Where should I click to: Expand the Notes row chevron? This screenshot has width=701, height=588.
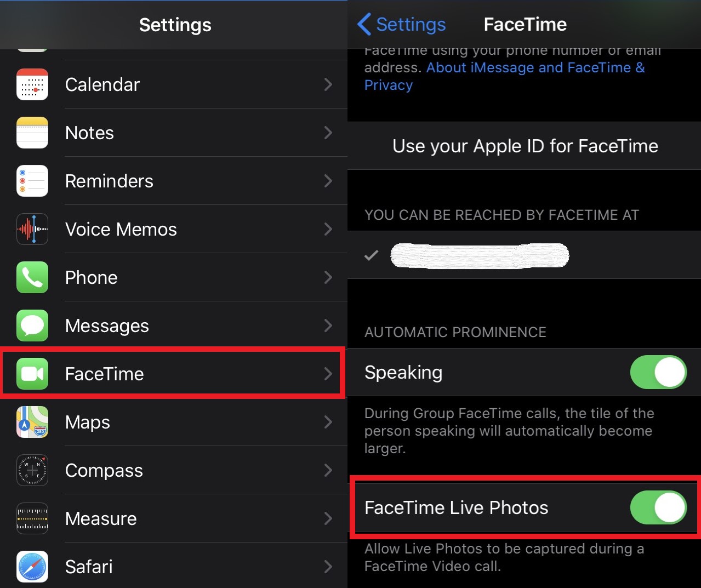[x=328, y=133]
